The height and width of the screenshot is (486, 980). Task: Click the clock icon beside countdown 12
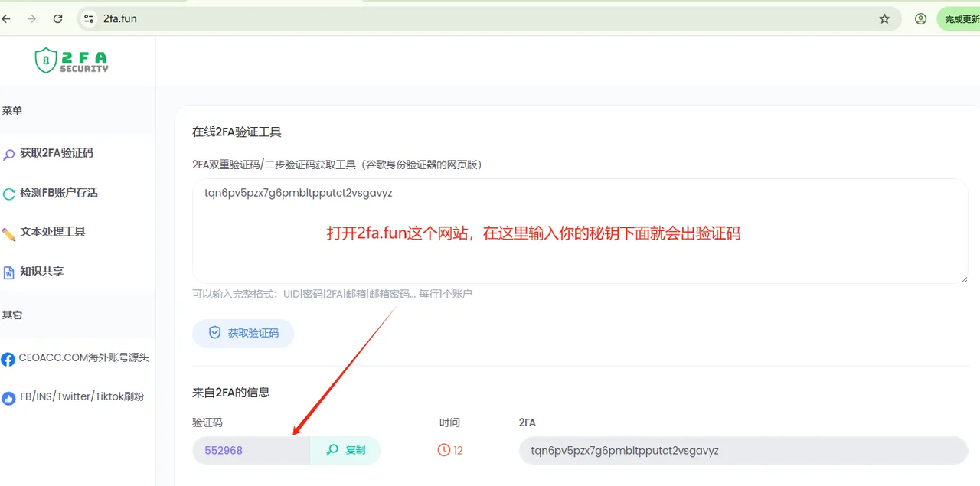(x=444, y=451)
